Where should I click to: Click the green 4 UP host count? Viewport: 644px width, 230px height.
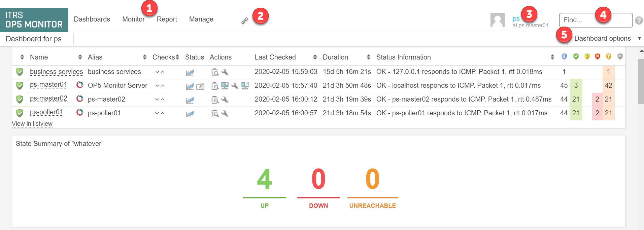click(265, 179)
